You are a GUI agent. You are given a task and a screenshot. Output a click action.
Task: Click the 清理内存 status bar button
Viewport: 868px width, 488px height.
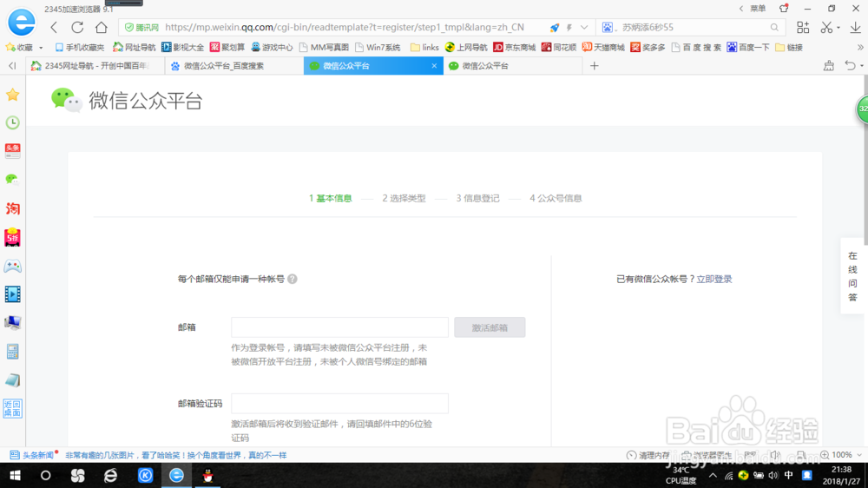pyautogui.click(x=648, y=455)
